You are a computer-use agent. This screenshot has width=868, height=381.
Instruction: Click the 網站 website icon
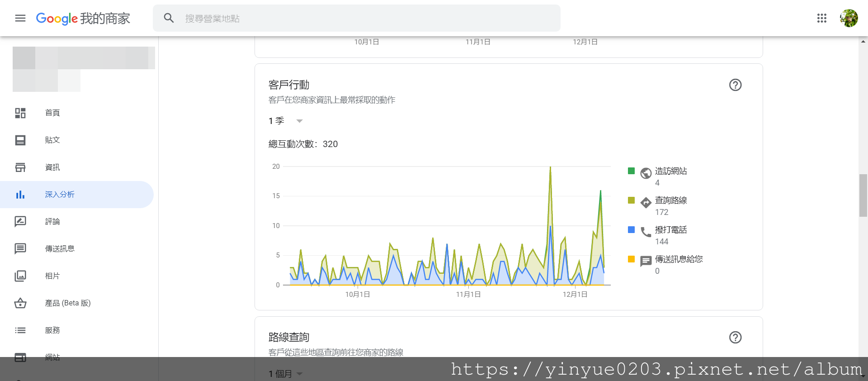(20, 357)
